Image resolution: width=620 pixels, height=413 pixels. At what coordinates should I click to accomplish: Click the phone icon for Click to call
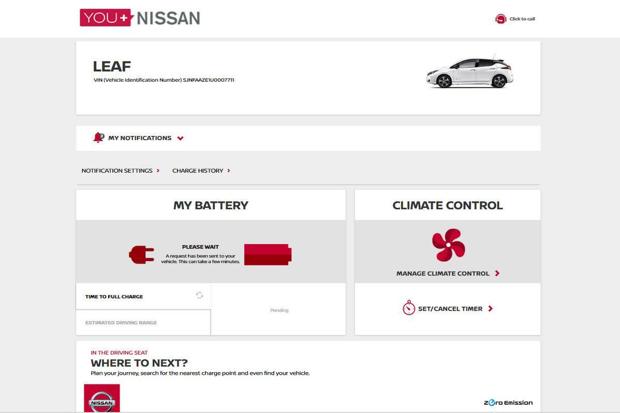point(501,19)
